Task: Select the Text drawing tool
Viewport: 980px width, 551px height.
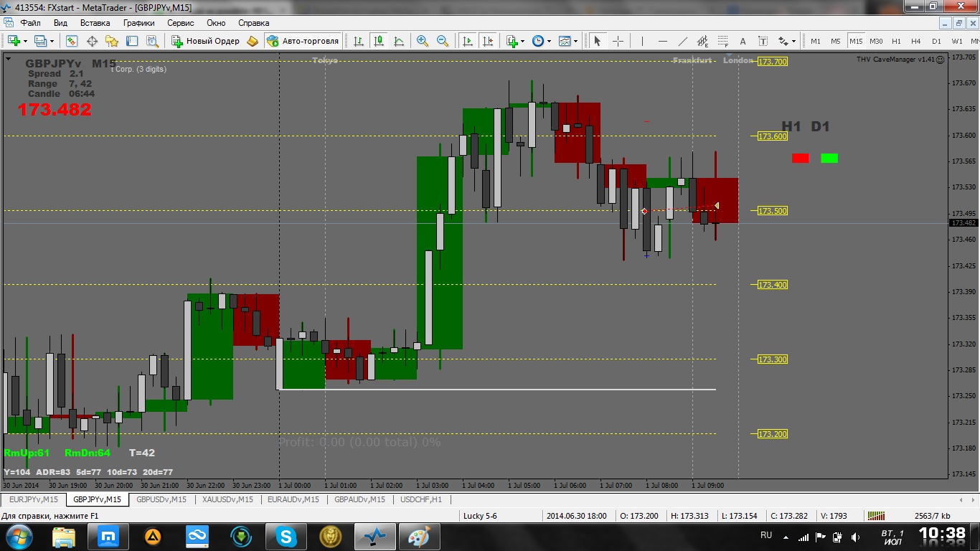Action: point(743,41)
